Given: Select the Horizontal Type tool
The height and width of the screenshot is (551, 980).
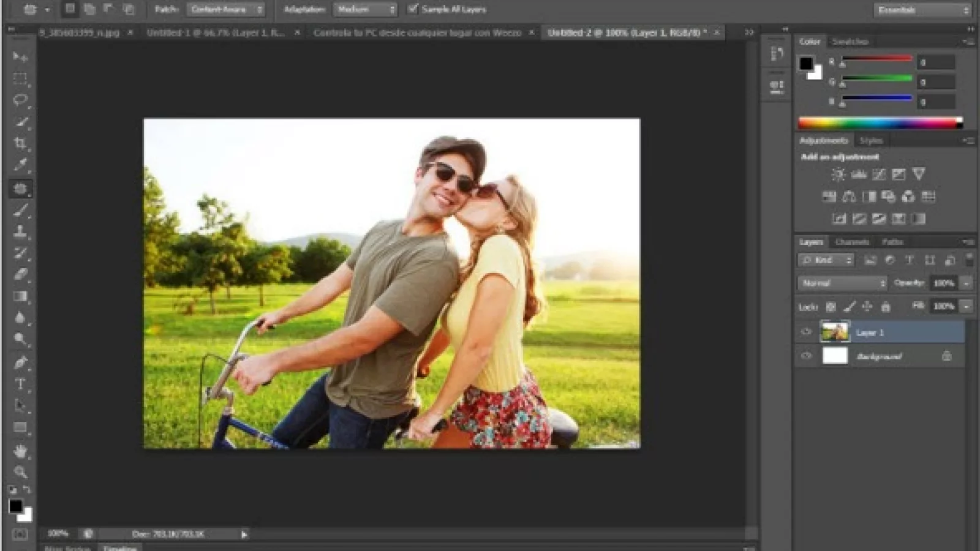Looking at the screenshot, I should [x=20, y=384].
